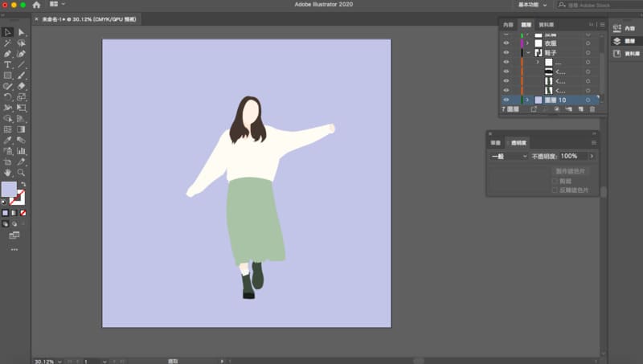Change screen mode button

(14, 235)
